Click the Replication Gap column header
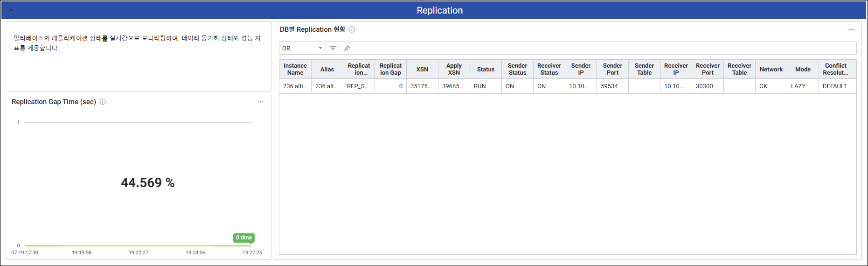Image resolution: width=868 pixels, height=266 pixels. click(390, 69)
